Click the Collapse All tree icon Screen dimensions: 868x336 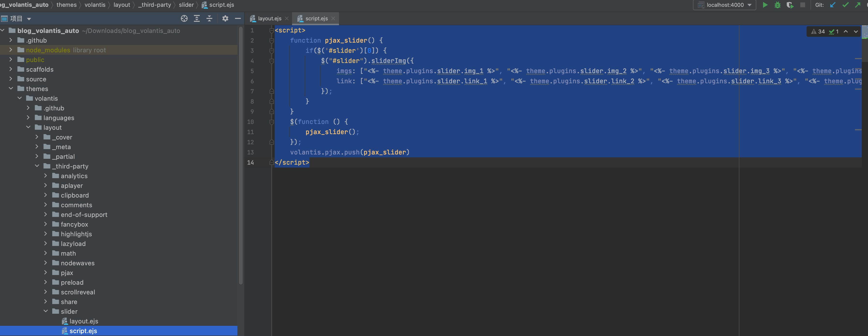click(x=209, y=19)
